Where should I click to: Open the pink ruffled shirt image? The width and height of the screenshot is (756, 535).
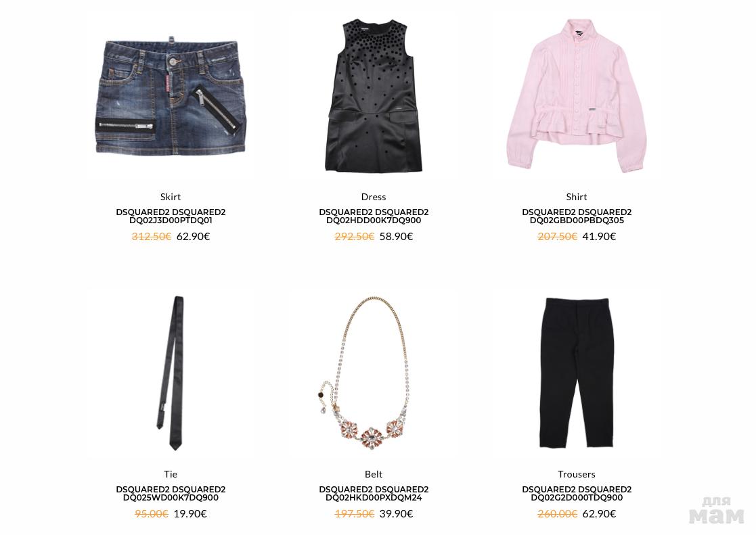[576, 95]
